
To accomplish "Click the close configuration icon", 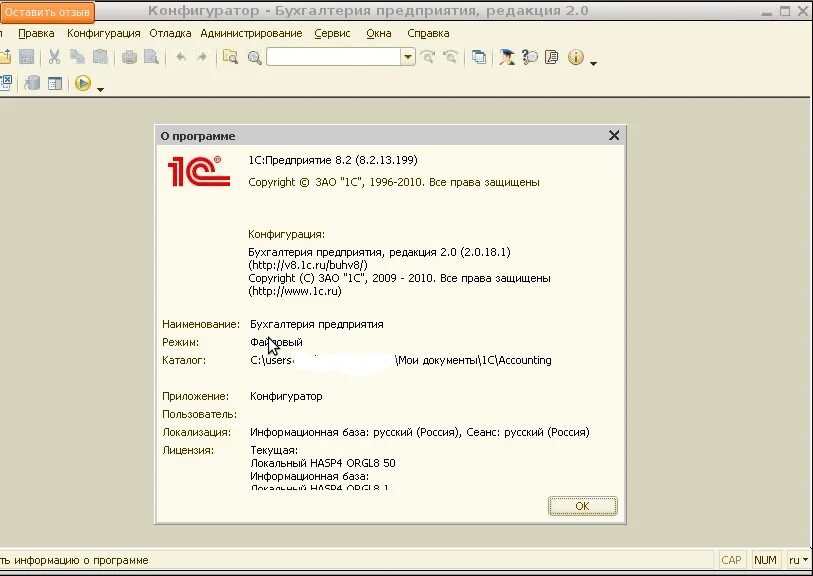I will coord(6,83).
